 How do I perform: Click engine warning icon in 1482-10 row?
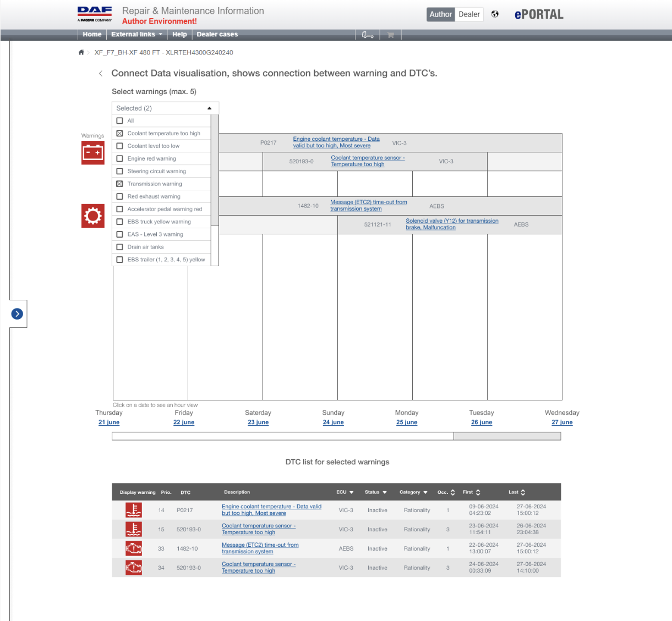(133, 549)
